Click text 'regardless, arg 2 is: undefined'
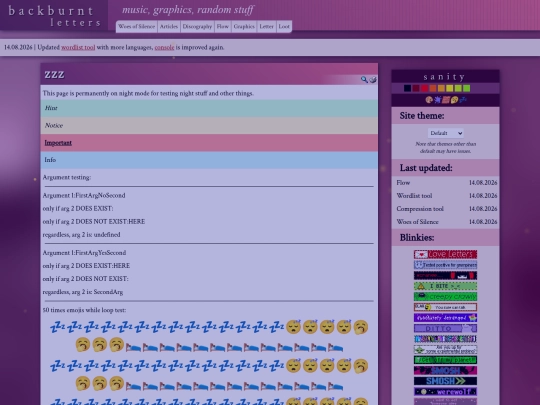 [x=81, y=235]
